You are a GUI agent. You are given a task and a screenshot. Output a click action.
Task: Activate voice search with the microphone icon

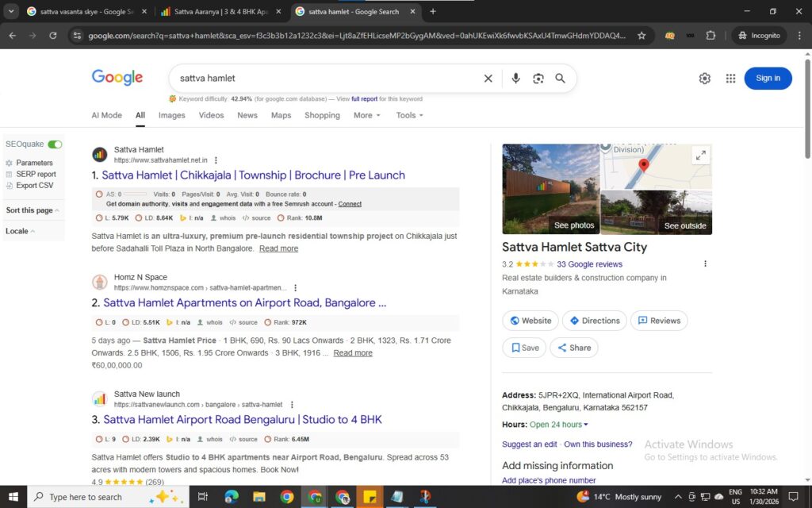pos(516,78)
